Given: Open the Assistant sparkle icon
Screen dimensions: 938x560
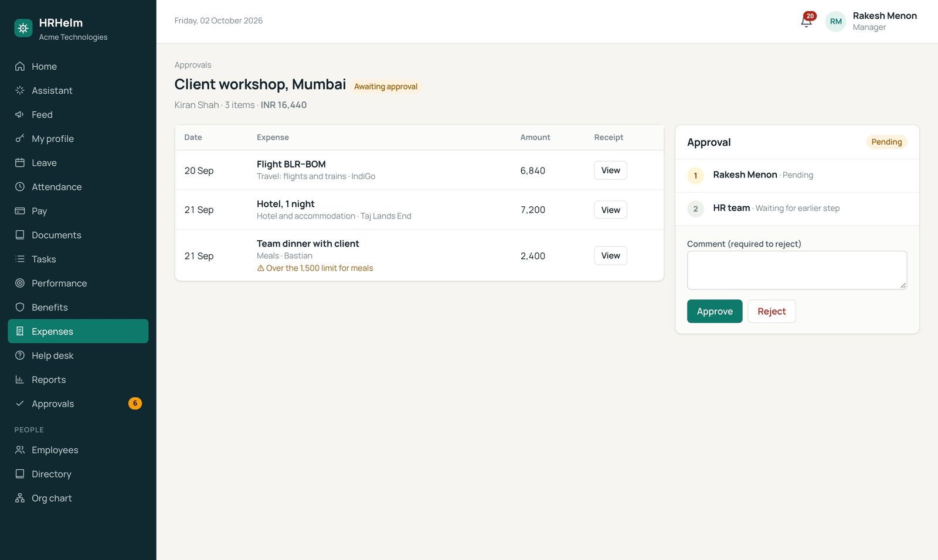Looking at the screenshot, I should coord(20,90).
